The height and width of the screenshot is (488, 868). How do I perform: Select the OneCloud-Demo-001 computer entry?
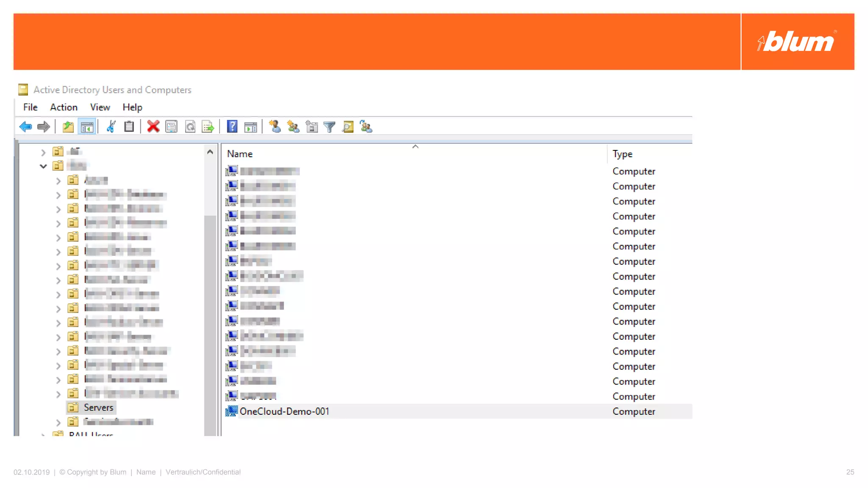[x=284, y=411]
